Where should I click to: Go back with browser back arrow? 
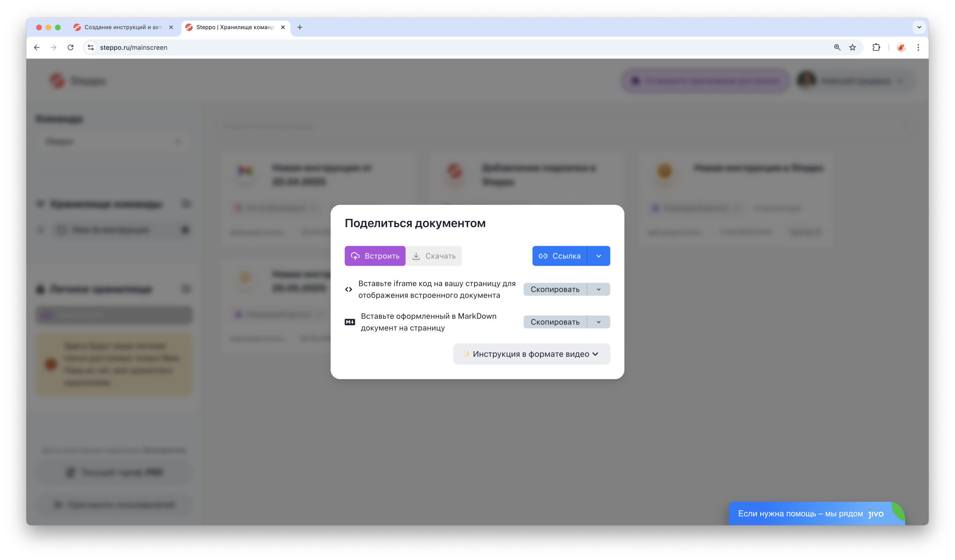[37, 47]
